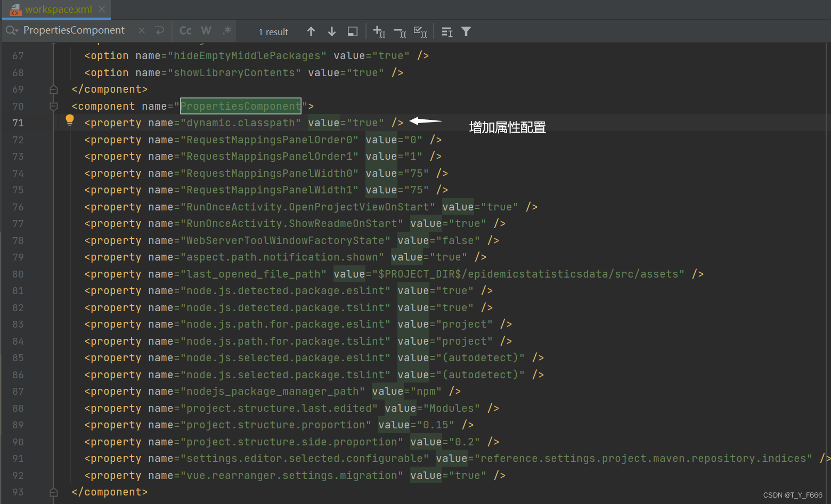Add selection for next occurrence
The image size is (831, 504).
click(x=379, y=31)
